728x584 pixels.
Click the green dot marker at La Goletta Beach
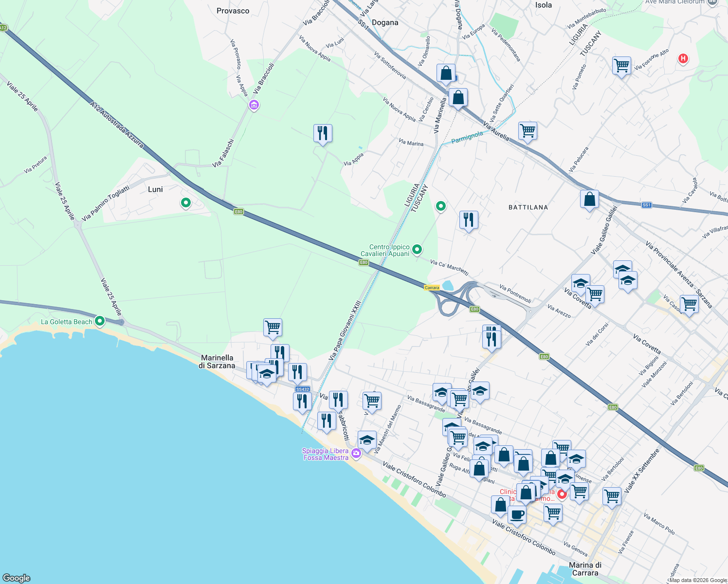click(100, 321)
